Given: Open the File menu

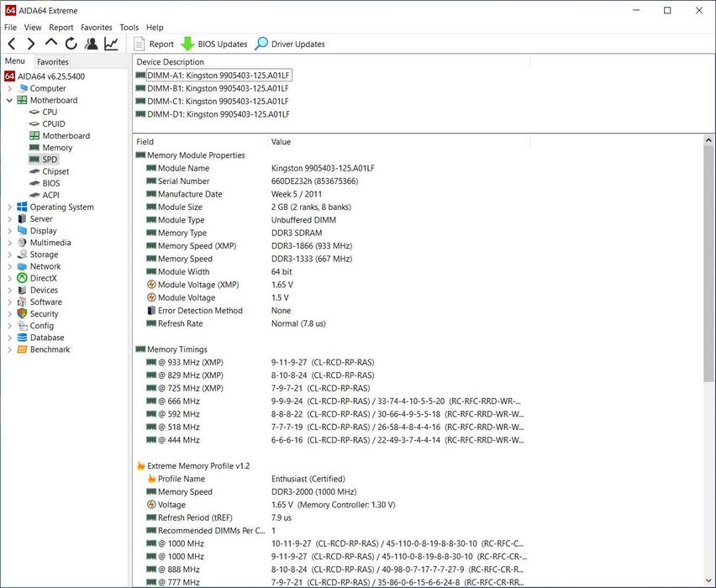Looking at the screenshot, I should [x=10, y=28].
